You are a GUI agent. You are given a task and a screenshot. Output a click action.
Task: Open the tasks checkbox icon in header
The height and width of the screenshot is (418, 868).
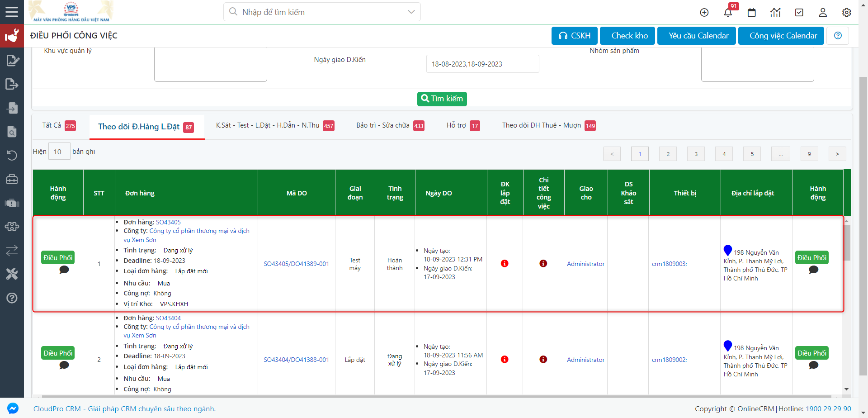(799, 12)
